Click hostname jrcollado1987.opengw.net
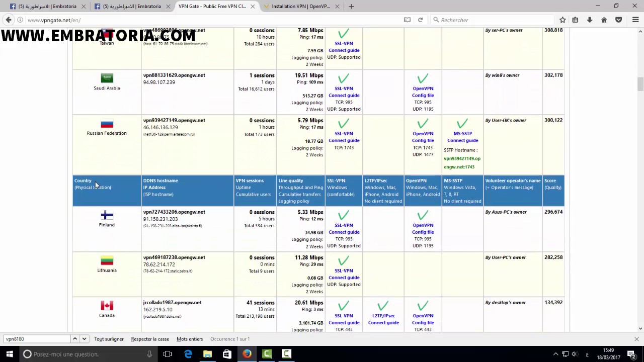Image resolution: width=644 pixels, height=362 pixels. tap(172, 303)
